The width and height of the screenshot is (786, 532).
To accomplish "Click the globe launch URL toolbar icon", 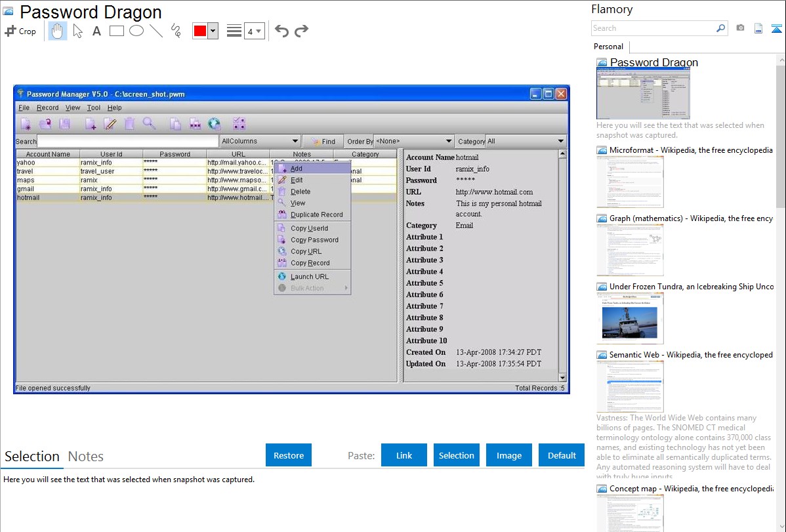I will pyautogui.click(x=215, y=124).
